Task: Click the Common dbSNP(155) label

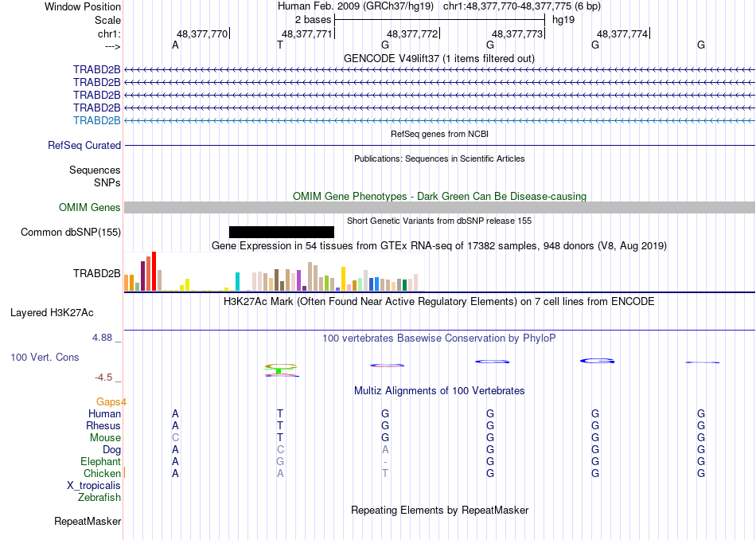Action: click(x=71, y=232)
